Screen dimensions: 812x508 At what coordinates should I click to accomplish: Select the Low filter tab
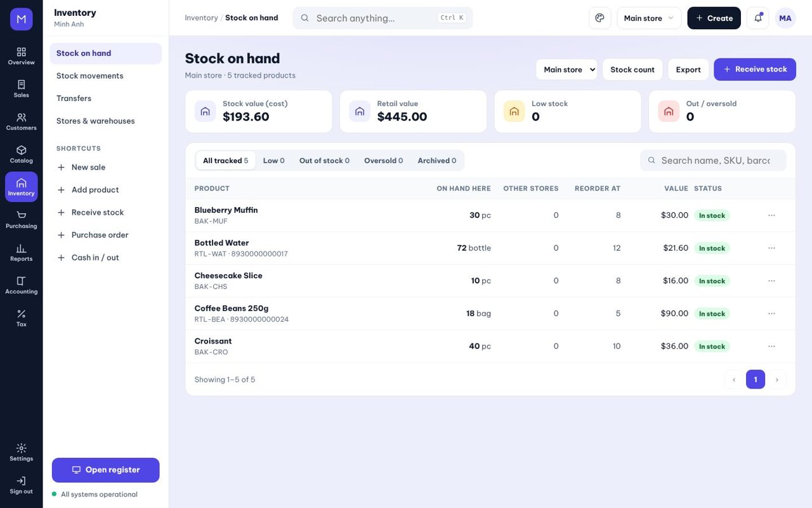[273, 161]
